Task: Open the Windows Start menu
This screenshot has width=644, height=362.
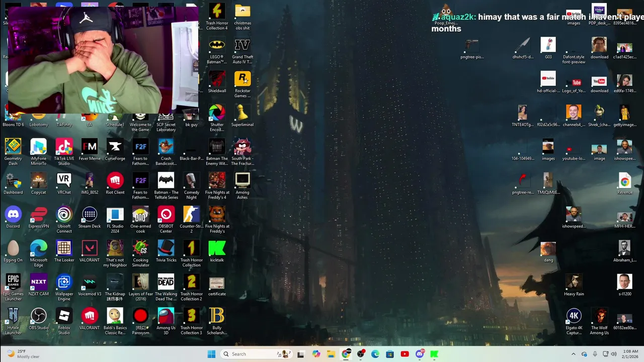Action: pos(211,354)
